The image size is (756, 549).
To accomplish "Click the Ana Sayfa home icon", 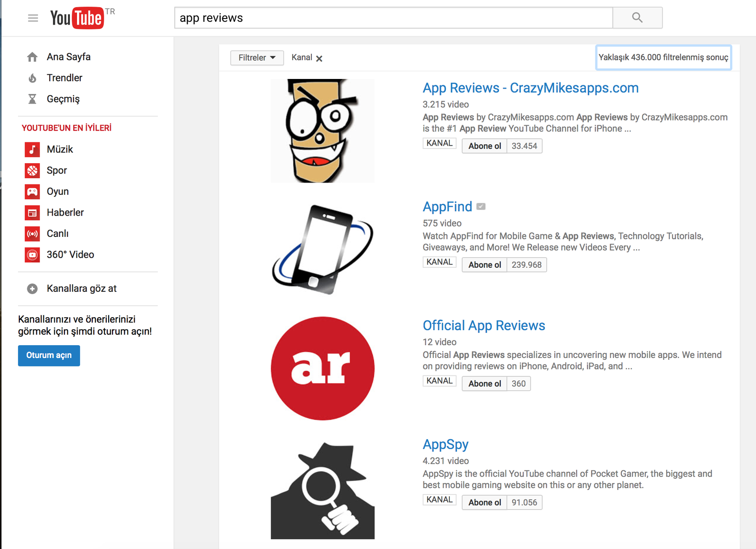I will [32, 57].
